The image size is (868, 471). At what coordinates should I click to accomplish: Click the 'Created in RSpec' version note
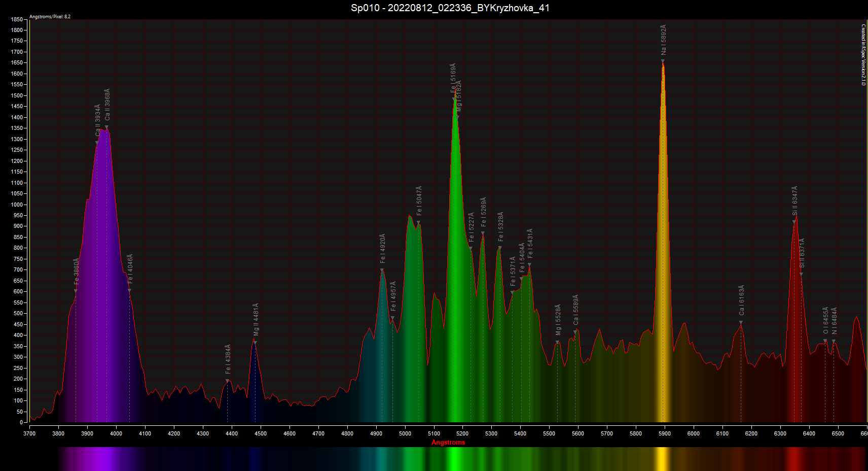tap(863, 55)
